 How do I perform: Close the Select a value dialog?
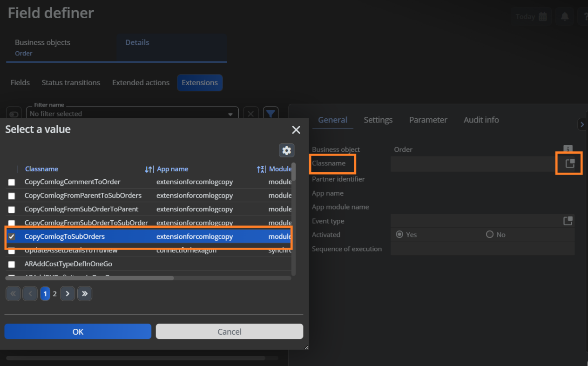coord(296,130)
